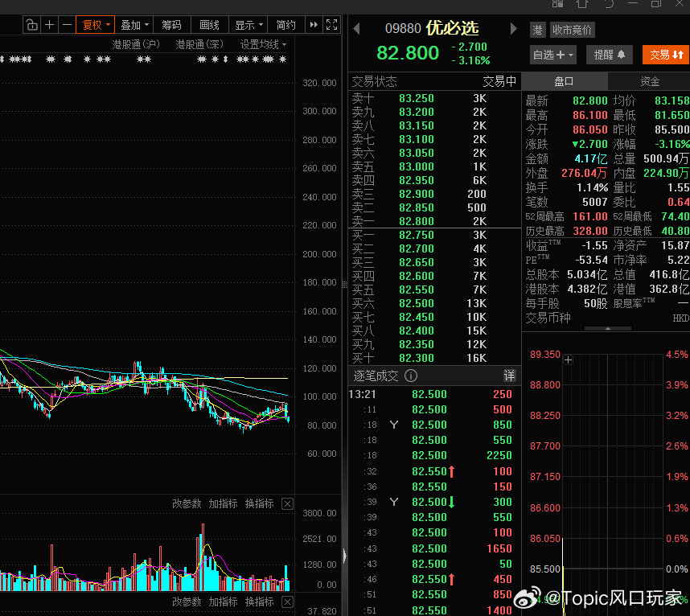The width and height of the screenshot is (690, 616).
Task: Select 买一 row at 82.750
Action: click(x=434, y=235)
